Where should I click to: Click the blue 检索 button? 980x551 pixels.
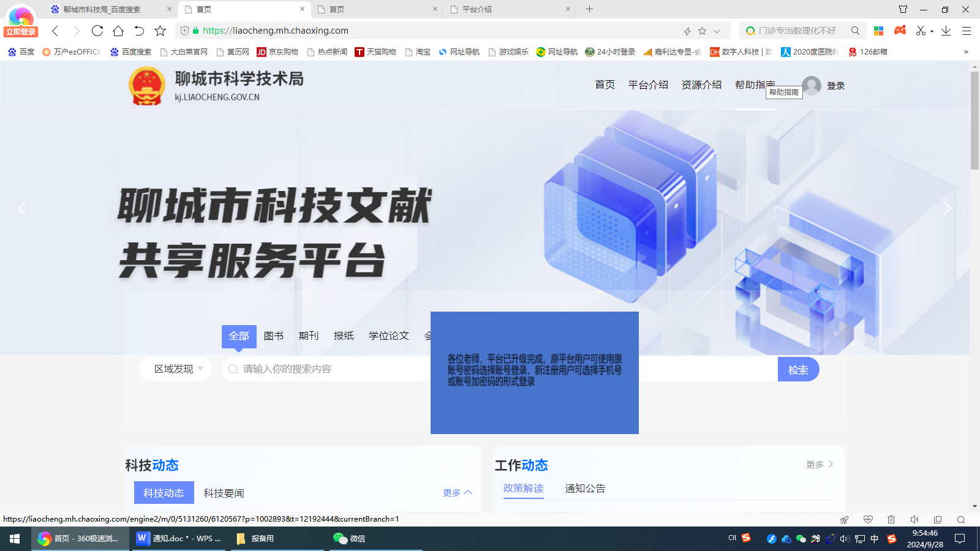point(798,370)
